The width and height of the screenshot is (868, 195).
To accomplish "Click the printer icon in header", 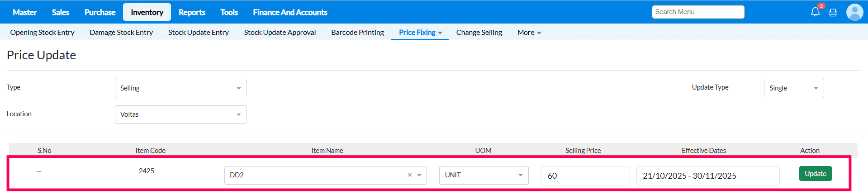I will point(833,13).
